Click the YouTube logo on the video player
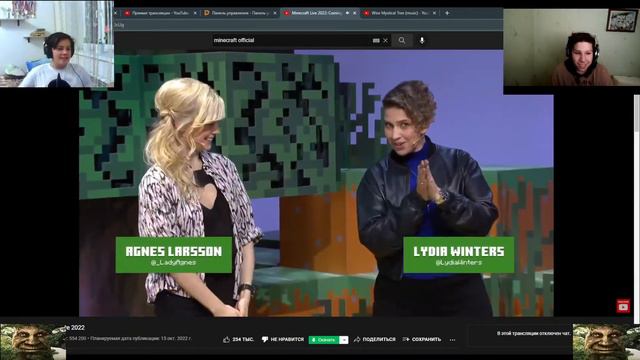640x360 pixels. pyautogui.click(x=623, y=306)
